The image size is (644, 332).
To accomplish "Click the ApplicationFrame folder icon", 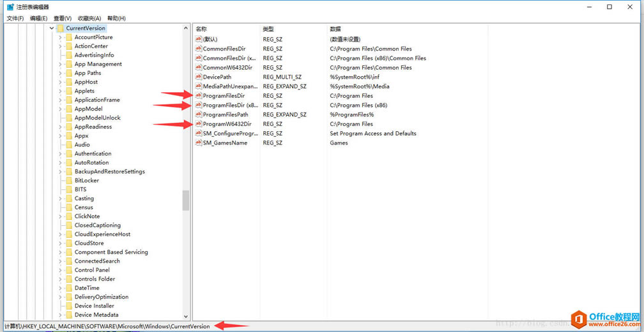I will 68,100.
